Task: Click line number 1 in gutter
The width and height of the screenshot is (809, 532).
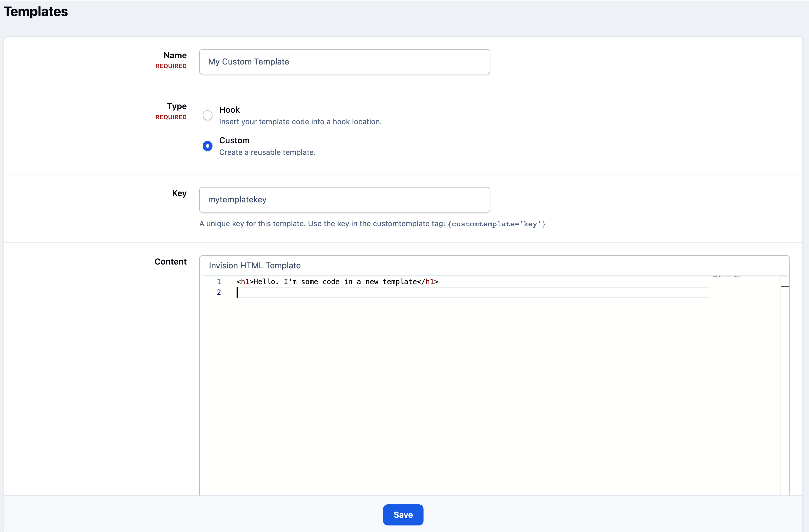Action: click(x=218, y=281)
